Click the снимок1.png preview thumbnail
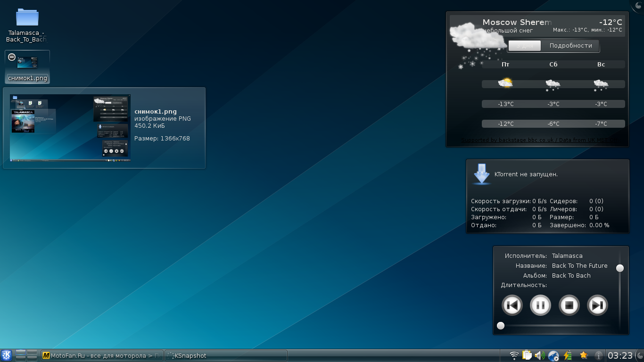 [70, 128]
